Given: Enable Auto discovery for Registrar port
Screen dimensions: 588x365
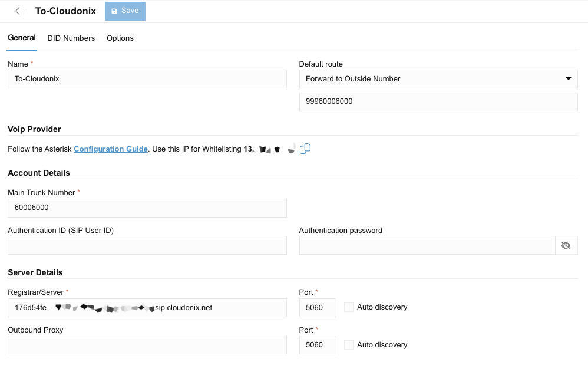Looking at the screenshot, I should pyautogui.click(x=349, y=307).
